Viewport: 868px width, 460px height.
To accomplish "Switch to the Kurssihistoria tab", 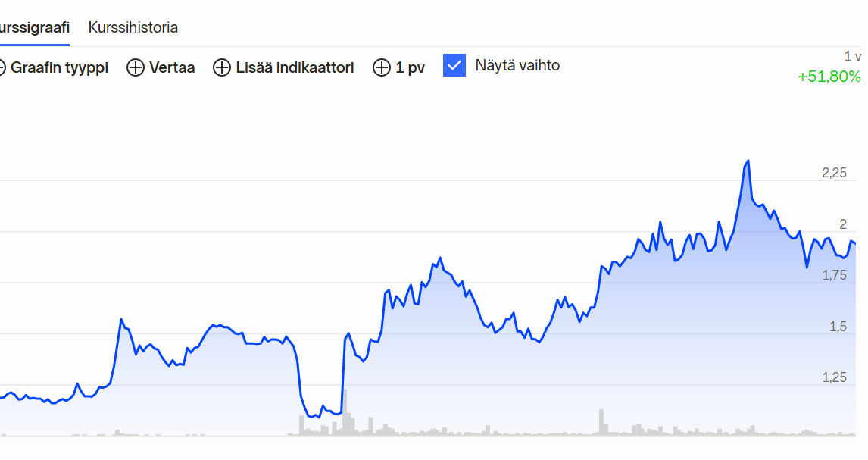I will [x=133, y=28].
